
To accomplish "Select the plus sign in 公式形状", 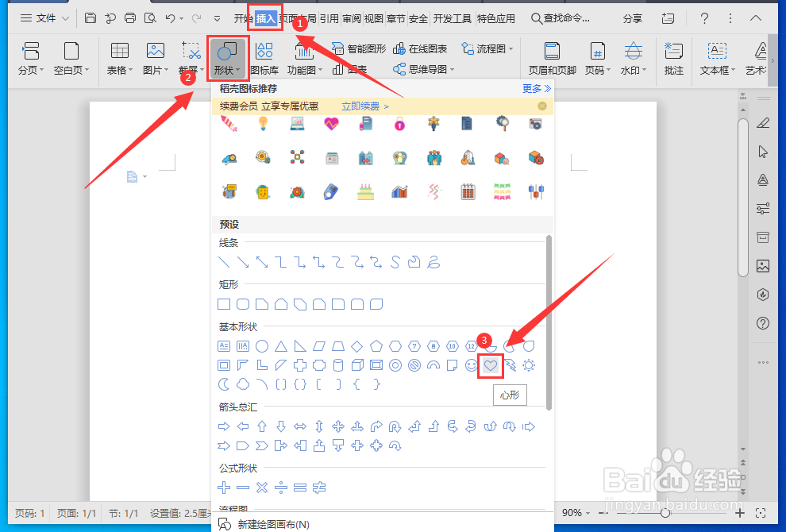I will (x=224, y=488).
